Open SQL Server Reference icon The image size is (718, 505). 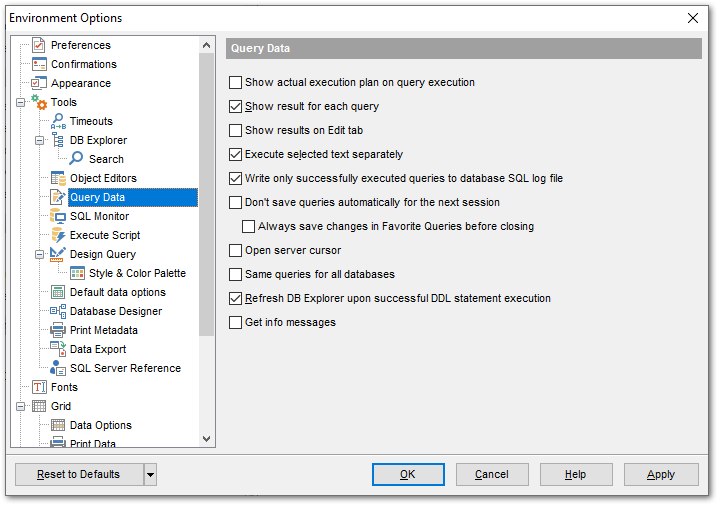[58, 368]
